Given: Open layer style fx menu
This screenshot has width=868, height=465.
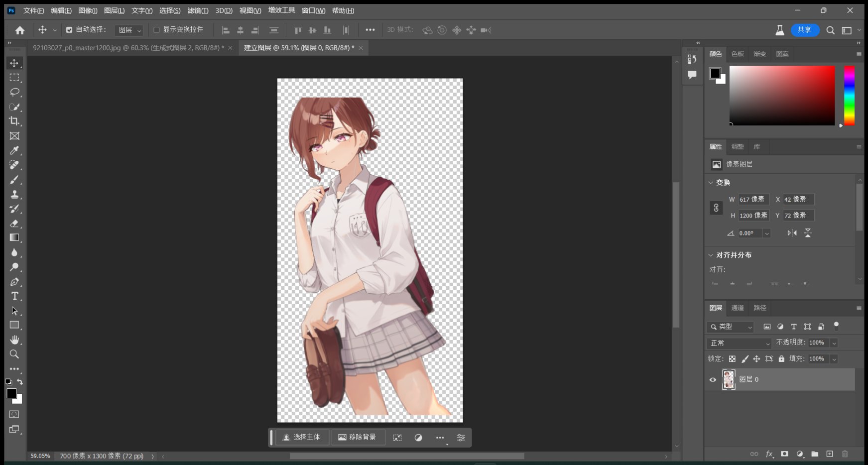Looking at the screenshot, I should [x=769, y=454].
